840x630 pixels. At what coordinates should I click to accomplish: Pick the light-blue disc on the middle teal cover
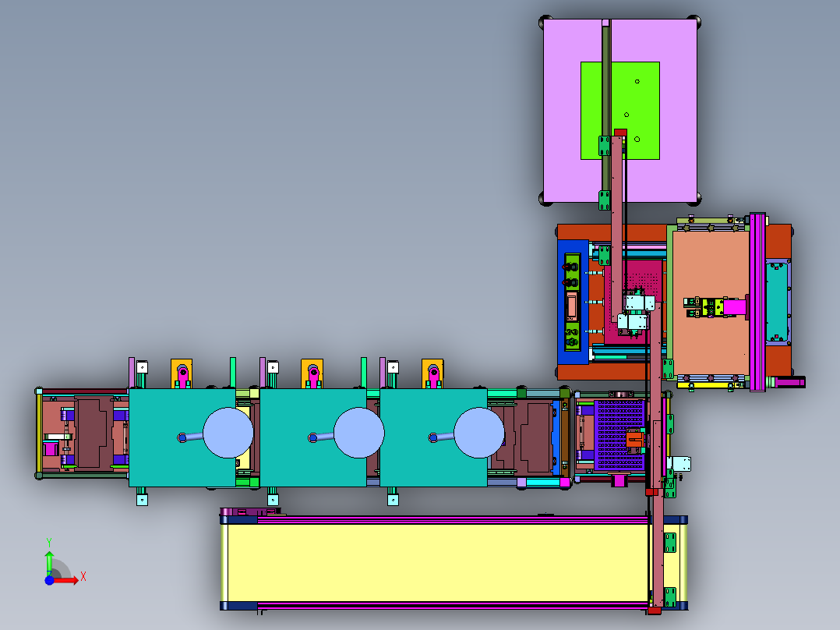tap(359, 433)
